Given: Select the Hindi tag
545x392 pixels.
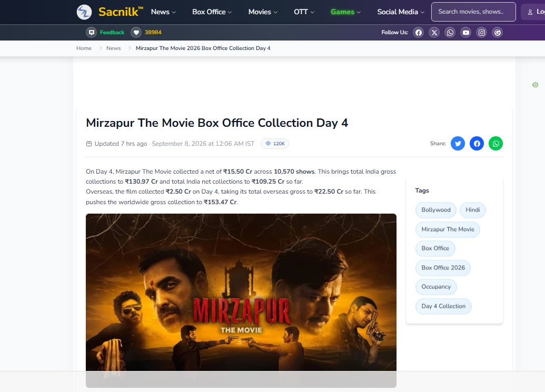Looking at the screenshot, I should point(473,210).
